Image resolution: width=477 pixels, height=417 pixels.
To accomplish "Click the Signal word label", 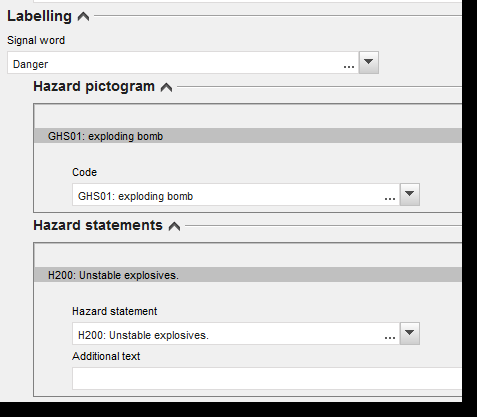I will pyautogui.click(x=36, y=40).
